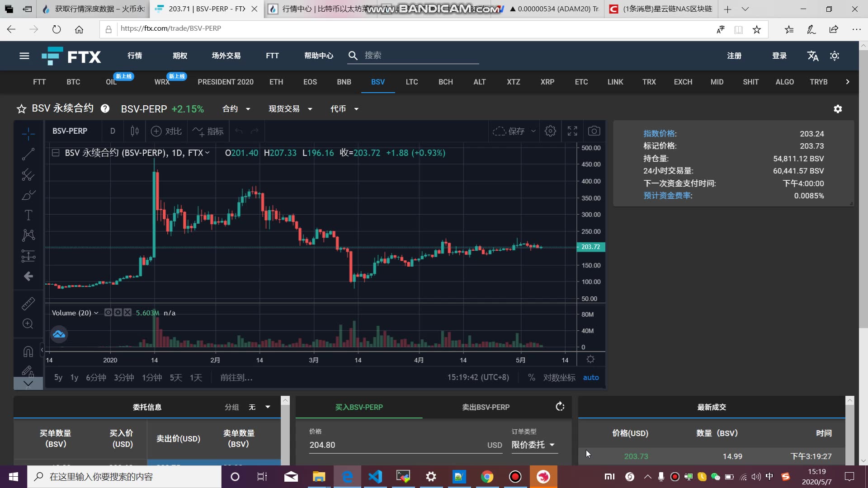Click the 预计资金费率 link

pos(668,196)
